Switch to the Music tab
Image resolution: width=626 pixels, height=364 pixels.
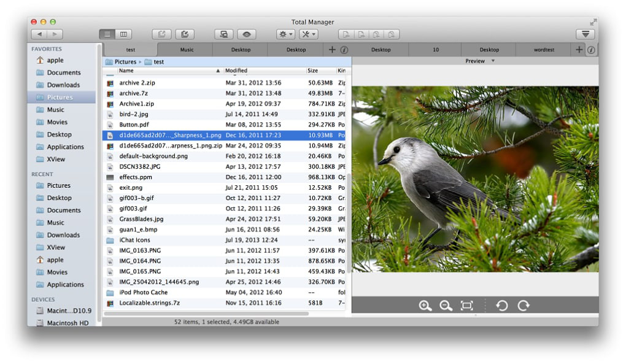point(187,50)
